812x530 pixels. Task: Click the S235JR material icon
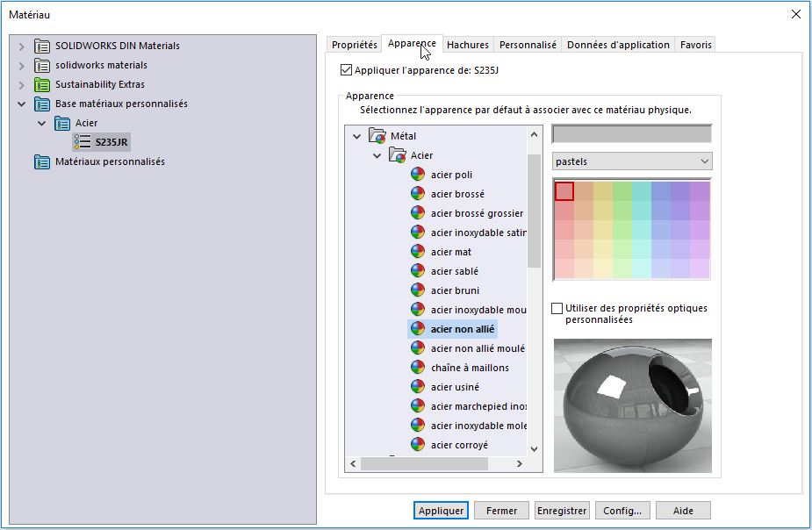click(x=83, y=142)
